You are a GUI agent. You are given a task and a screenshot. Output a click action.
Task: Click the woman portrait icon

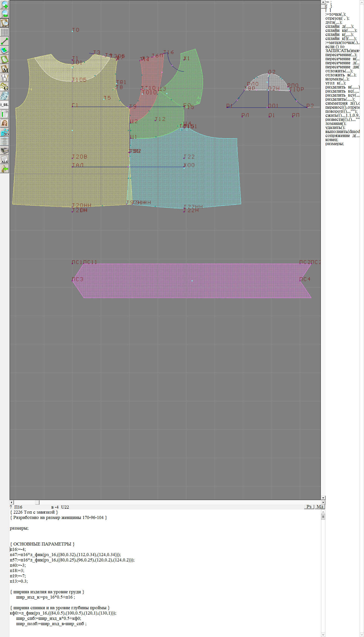(x=5, y=123)
